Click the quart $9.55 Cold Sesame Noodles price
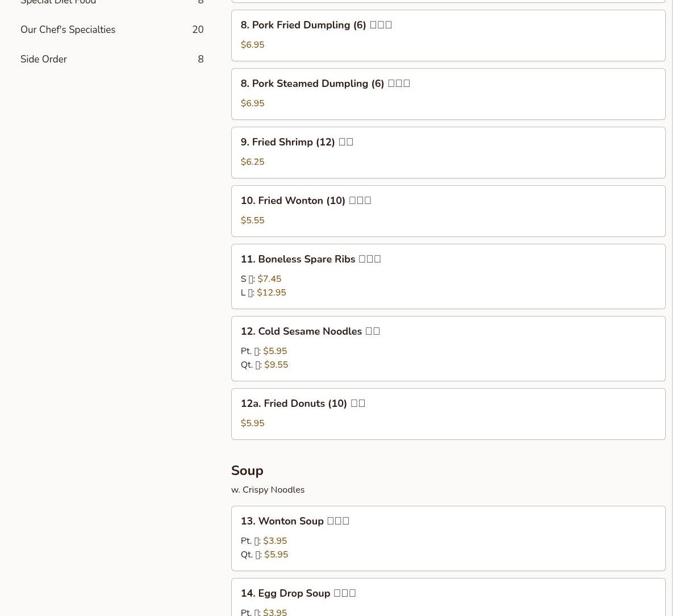The height and width of the screenshot is (616, 684). click(276, 365)
